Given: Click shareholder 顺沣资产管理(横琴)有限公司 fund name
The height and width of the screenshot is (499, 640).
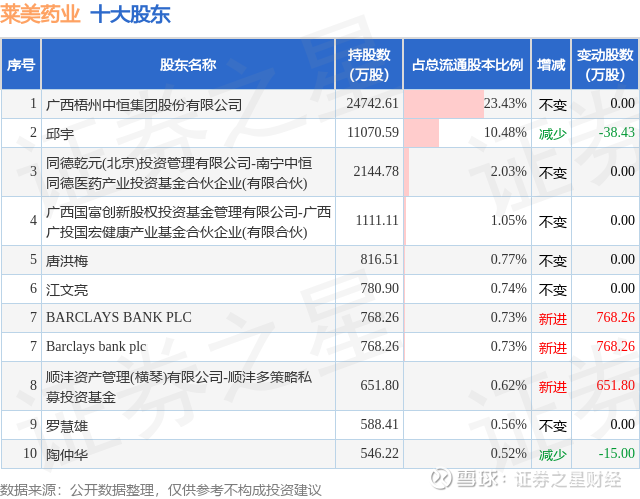Looking at the screenshot, I should 179,387.
